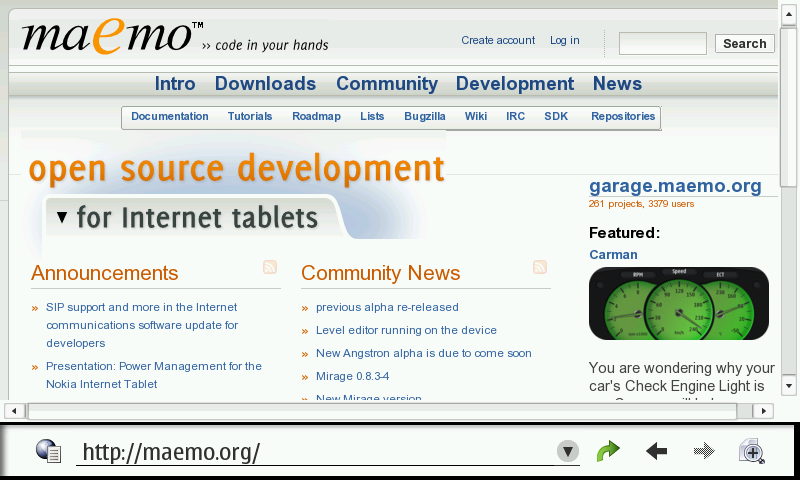Image resolution: width=800 pixels, height=480 pixels.
Task: Open the Community News RSS feed icon
Action: tap(540, 267)
